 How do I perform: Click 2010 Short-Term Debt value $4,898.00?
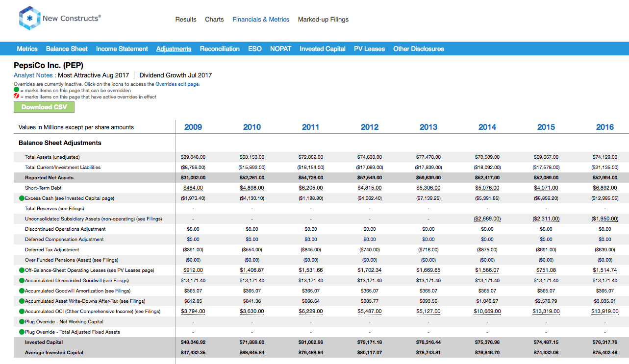click(252, 188)
